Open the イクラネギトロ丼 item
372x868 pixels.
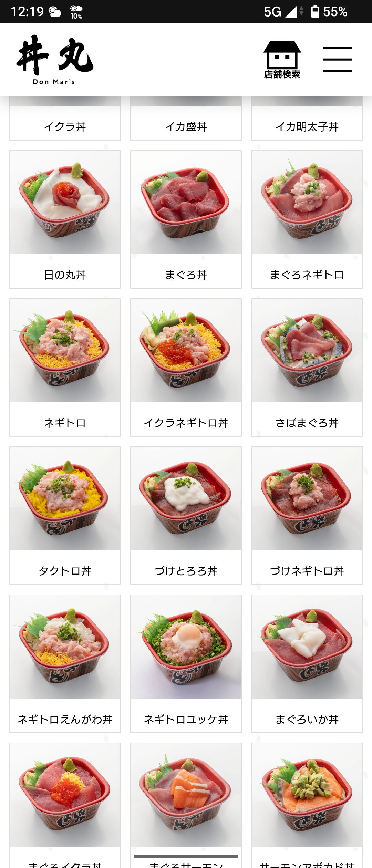(186, 368)
